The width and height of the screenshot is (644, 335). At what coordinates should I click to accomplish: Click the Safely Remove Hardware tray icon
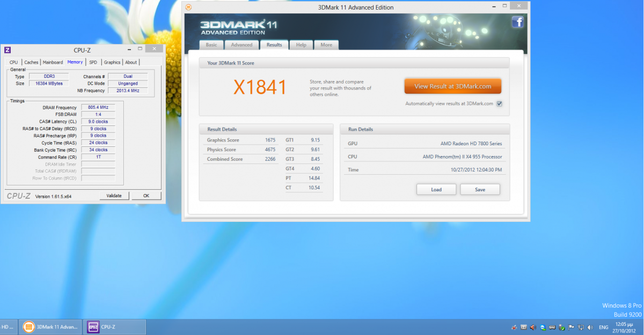click(562, 327)
